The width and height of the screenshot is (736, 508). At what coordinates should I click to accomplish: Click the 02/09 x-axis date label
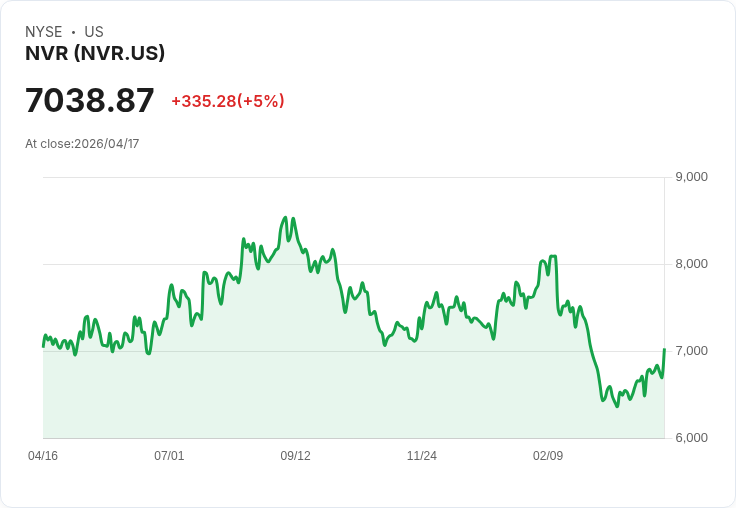coord(548,455)
